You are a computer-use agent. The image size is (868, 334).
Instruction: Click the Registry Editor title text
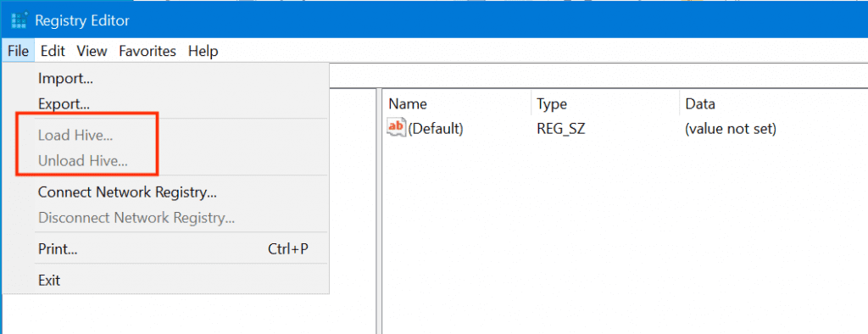coord(82,21)
